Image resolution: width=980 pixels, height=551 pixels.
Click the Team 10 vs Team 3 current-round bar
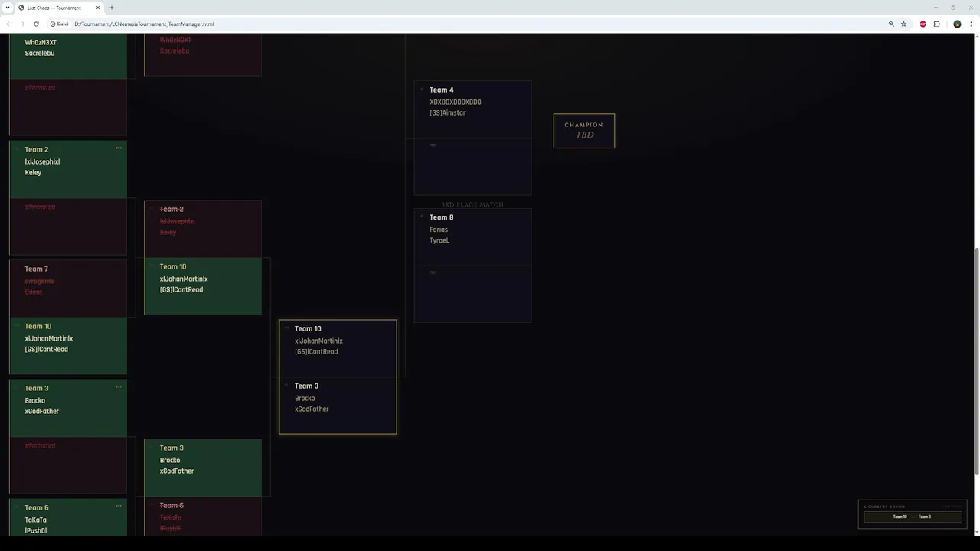click(x=913, y=517)
